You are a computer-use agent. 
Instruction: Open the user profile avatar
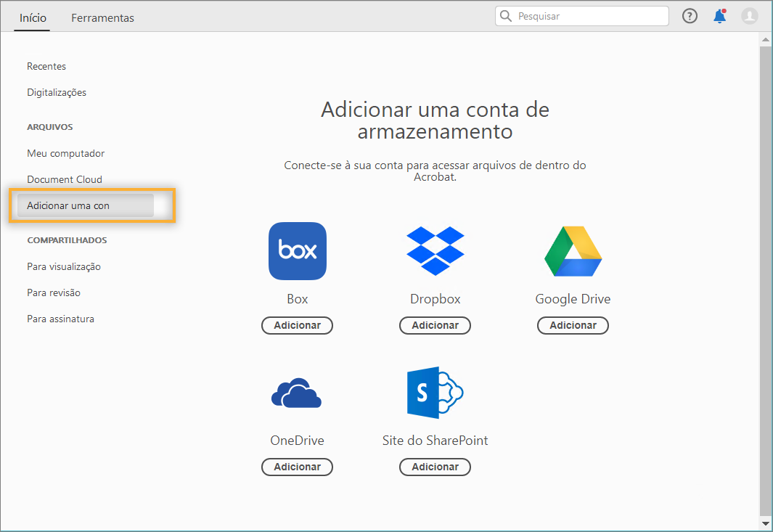[749, 16]
